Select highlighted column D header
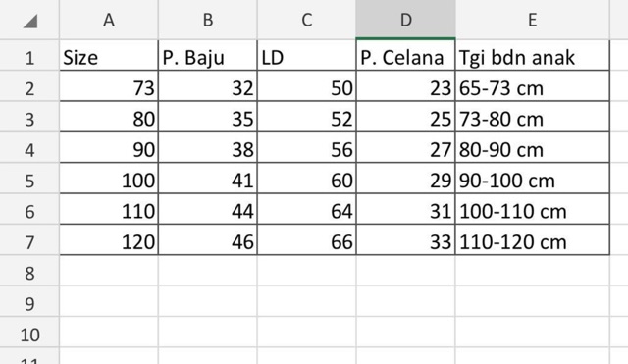The width and height of the screenshot is (628, 364). (405, 20)
